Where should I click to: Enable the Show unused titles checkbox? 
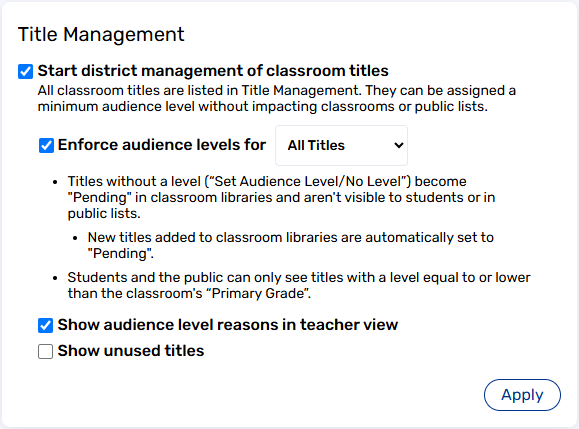pos(45,351)
